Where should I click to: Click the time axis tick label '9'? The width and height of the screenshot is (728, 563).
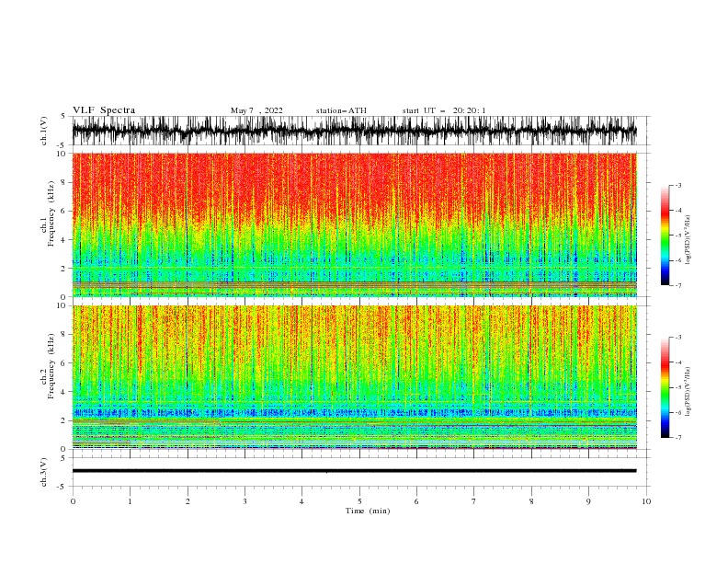[588, 501]
